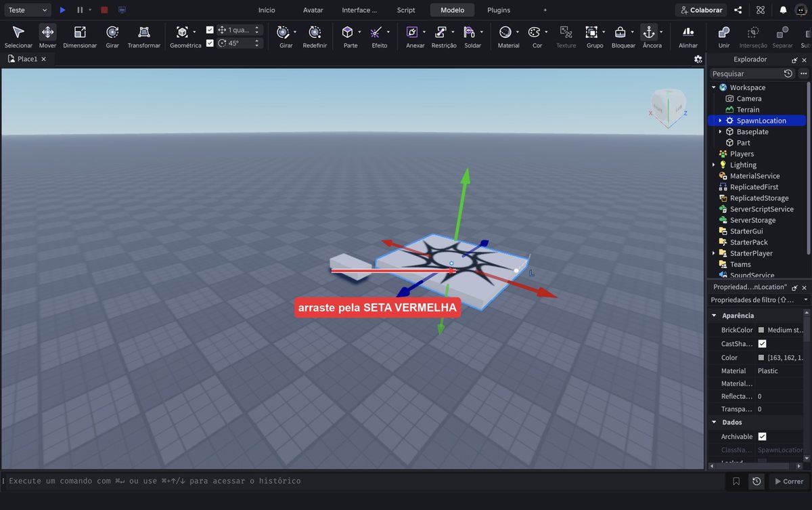
Task: Open the Teste mode dropdown
Action: point(27,10)
